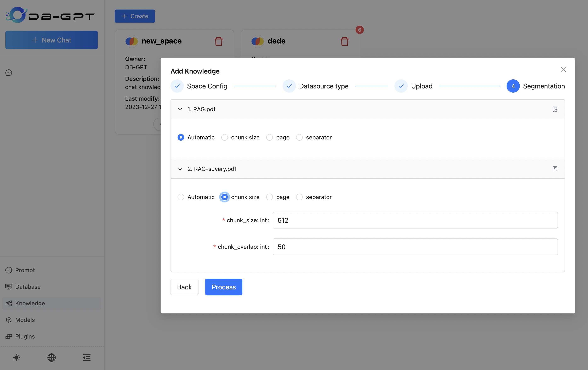Click the Back button

pos(184,287)
